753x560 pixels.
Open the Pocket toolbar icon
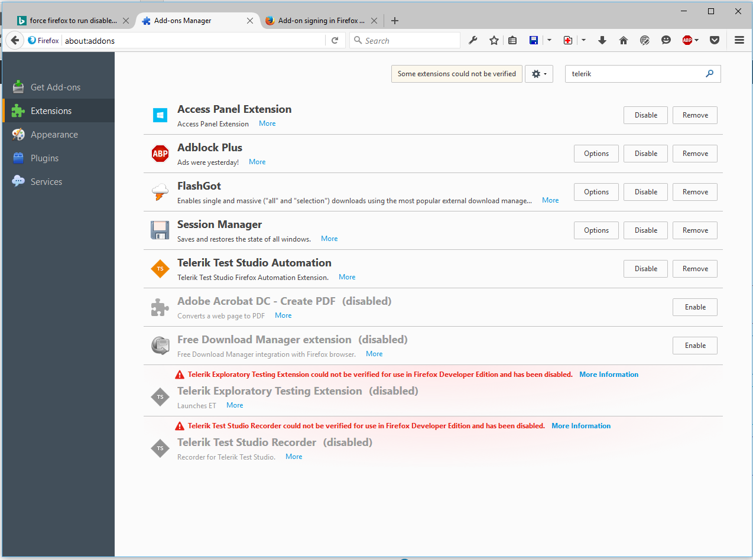click(x=715, y=40)
